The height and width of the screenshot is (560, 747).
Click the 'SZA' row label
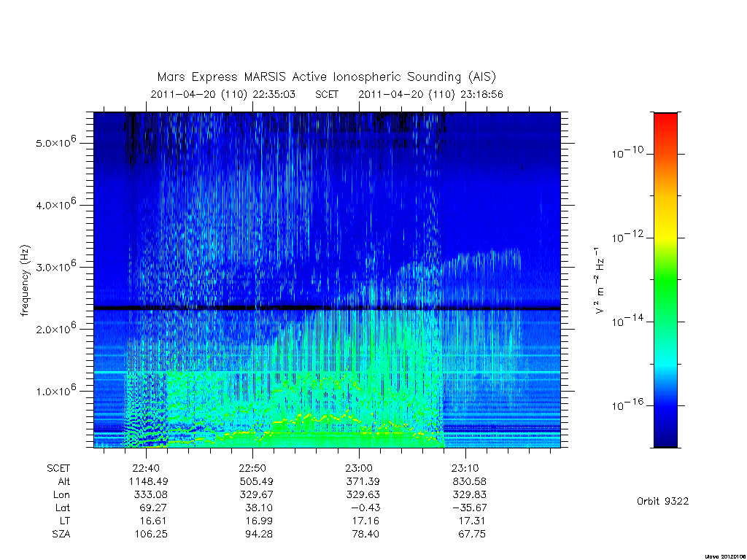(x=61, y=534)
